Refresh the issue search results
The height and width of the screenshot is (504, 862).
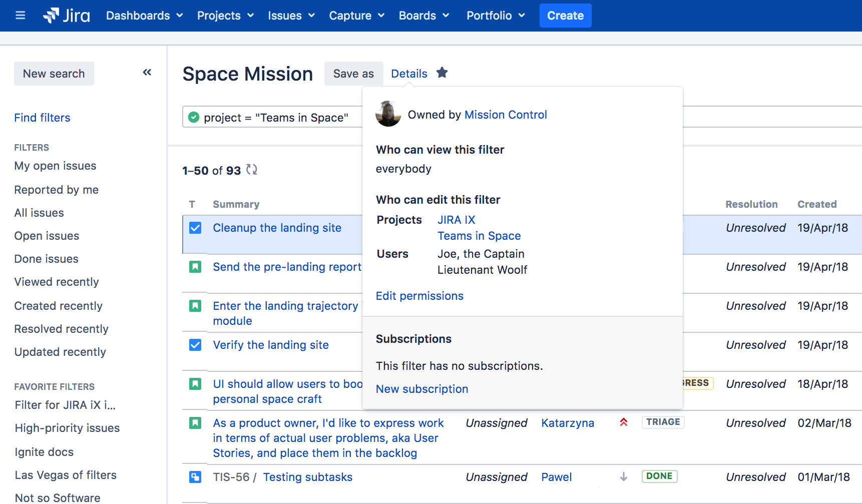tap(252, 170)
